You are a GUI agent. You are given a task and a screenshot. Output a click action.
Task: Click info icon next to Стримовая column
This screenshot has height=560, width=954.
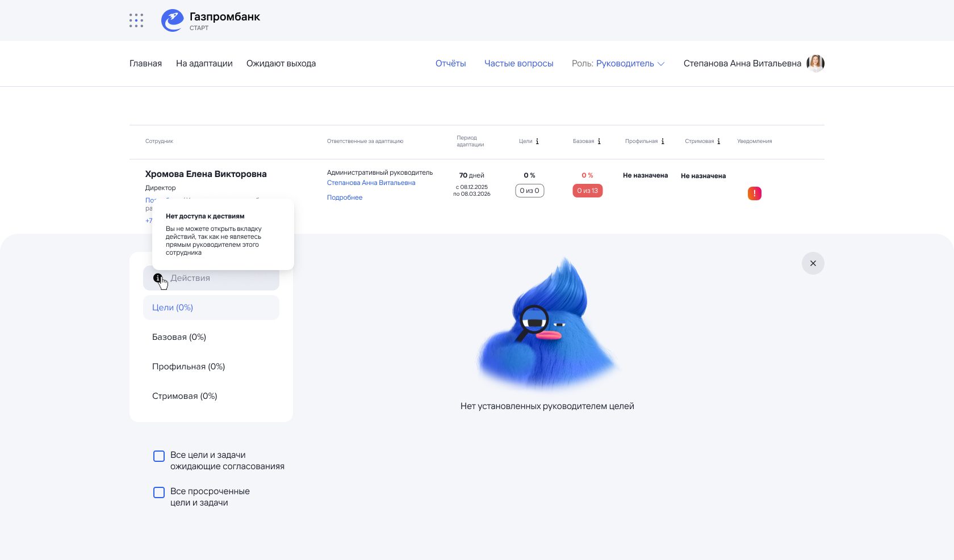[719, 141]
